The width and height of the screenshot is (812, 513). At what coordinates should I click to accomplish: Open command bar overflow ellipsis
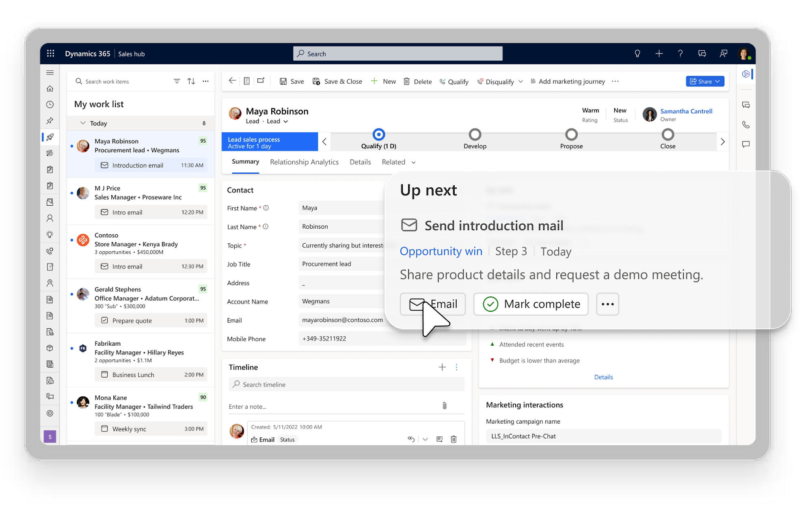[615, 81]
